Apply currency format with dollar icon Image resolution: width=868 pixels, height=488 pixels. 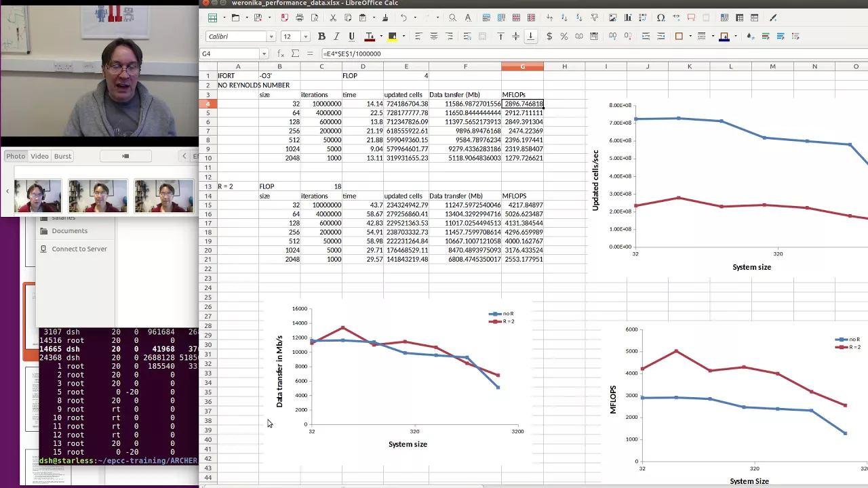point(549,37)
